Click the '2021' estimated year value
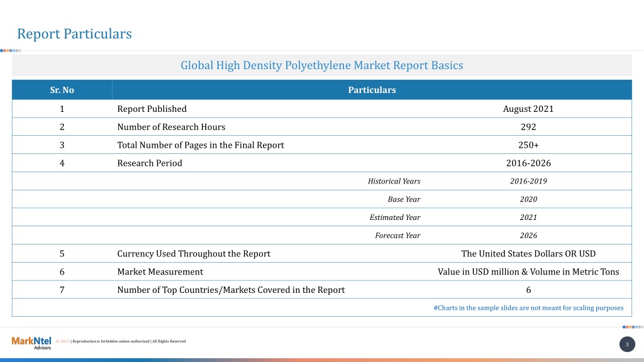The image size is (644, 362). tap(528, 217)
